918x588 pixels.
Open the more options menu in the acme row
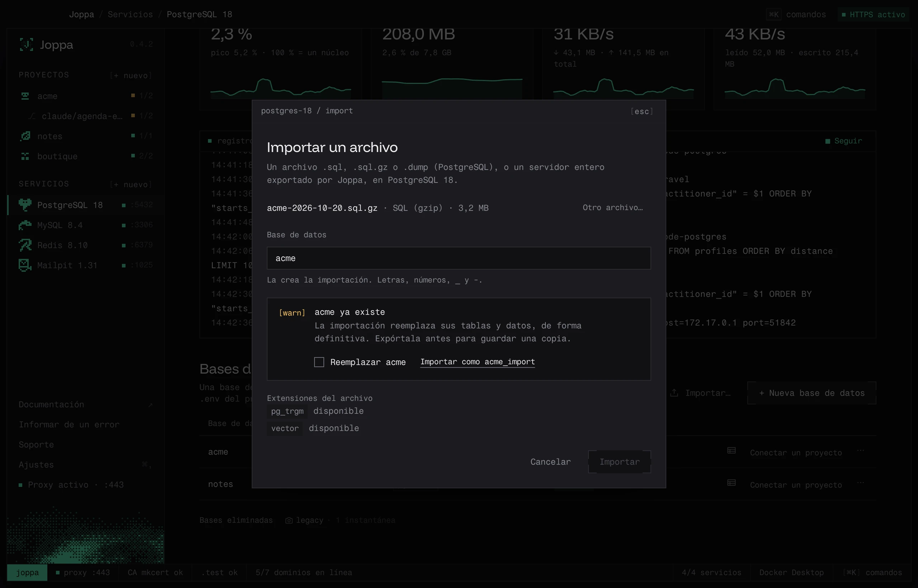(x=860, y=451)
